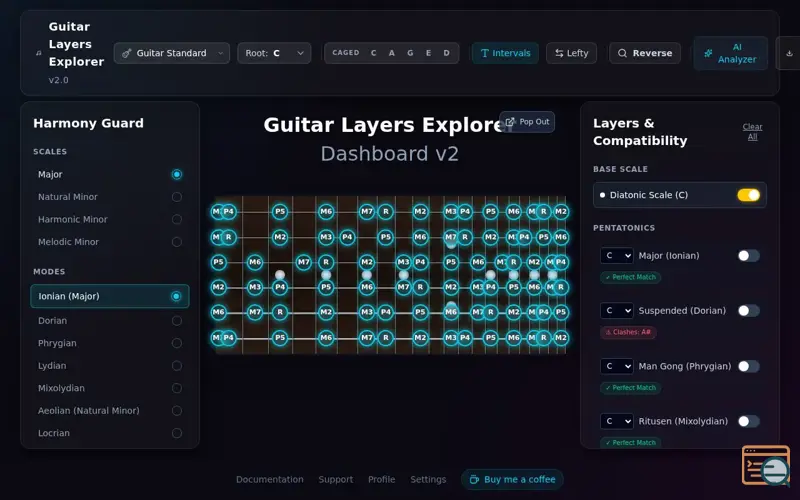The height and width of the screenshot is (500, 800).
Task: Open key dropdown for Ritusen (Mixolydian)
Action: (x=617, y=421)
